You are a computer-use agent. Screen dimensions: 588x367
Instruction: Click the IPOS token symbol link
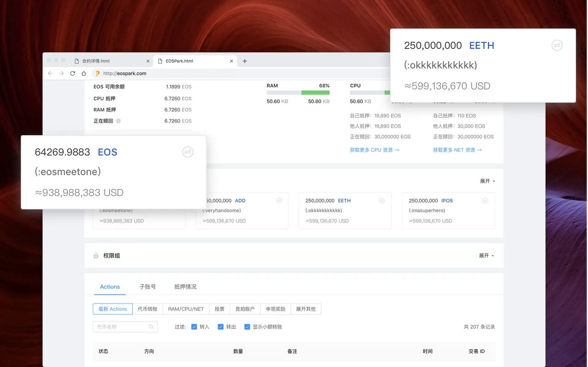point(447,201)
